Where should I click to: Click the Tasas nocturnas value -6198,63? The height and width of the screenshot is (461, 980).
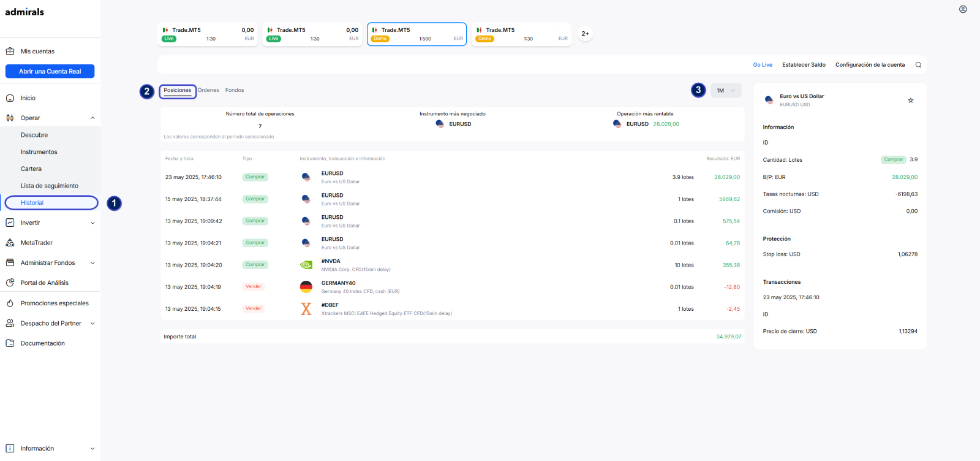coord(907,194)
